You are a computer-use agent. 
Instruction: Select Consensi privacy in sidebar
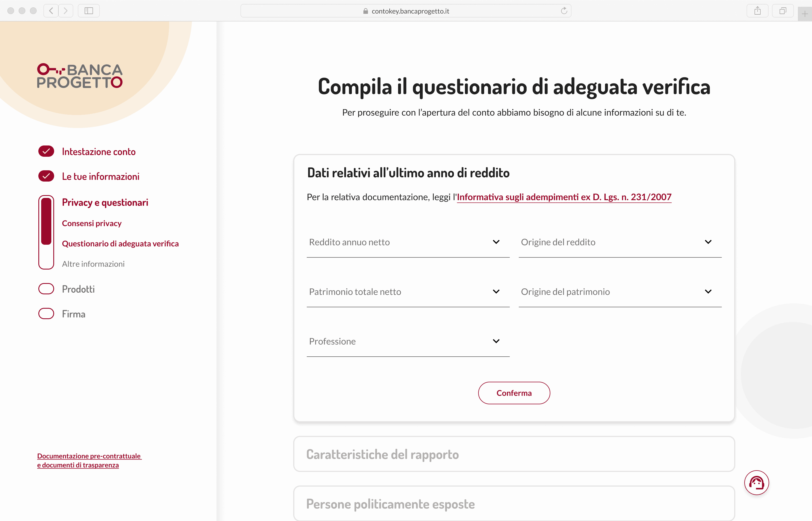tap(92, 223)
